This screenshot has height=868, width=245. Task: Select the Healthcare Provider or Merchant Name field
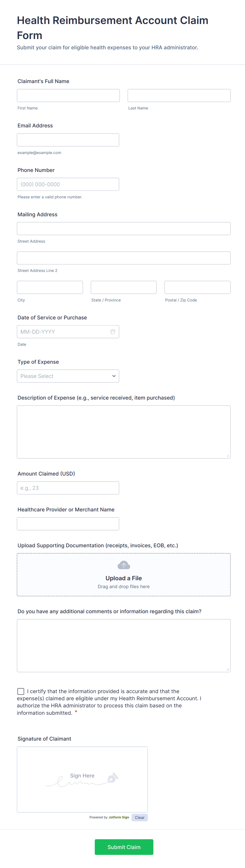tap(68, 524)
